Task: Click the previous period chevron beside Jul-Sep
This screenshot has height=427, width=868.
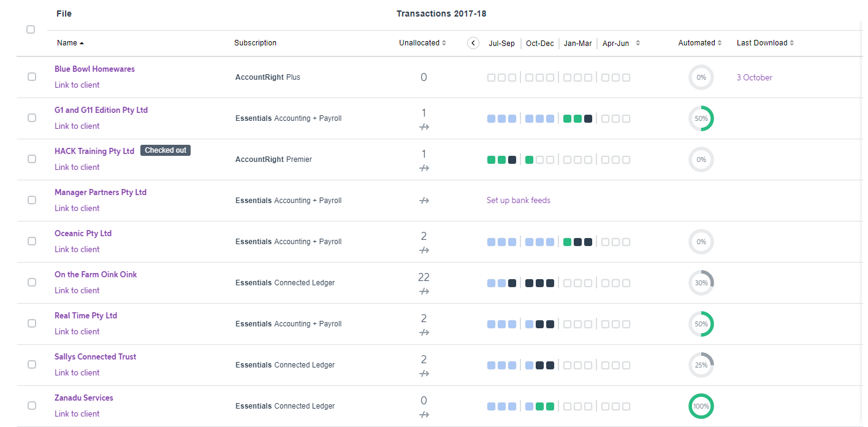Action: (473, 43)
